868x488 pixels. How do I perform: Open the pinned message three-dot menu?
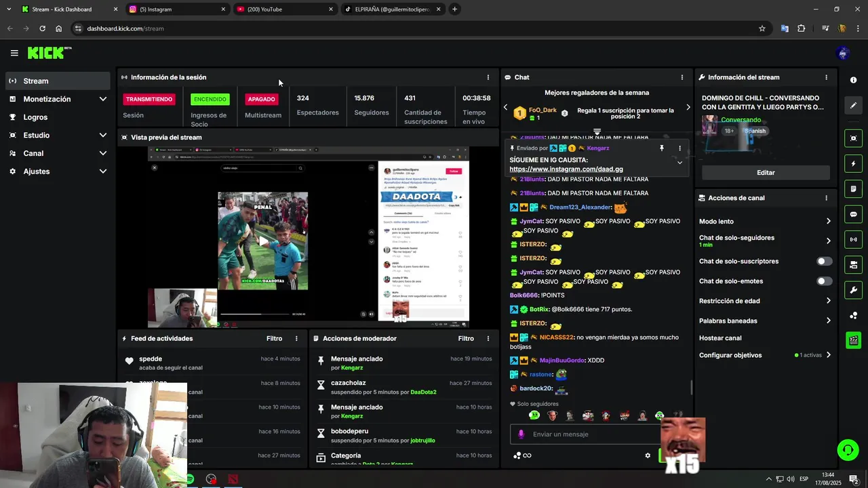(x=679, y=148)
